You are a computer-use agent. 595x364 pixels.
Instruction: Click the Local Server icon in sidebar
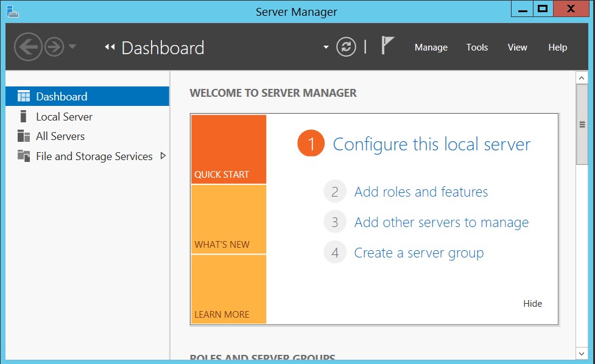click(23, 116)
